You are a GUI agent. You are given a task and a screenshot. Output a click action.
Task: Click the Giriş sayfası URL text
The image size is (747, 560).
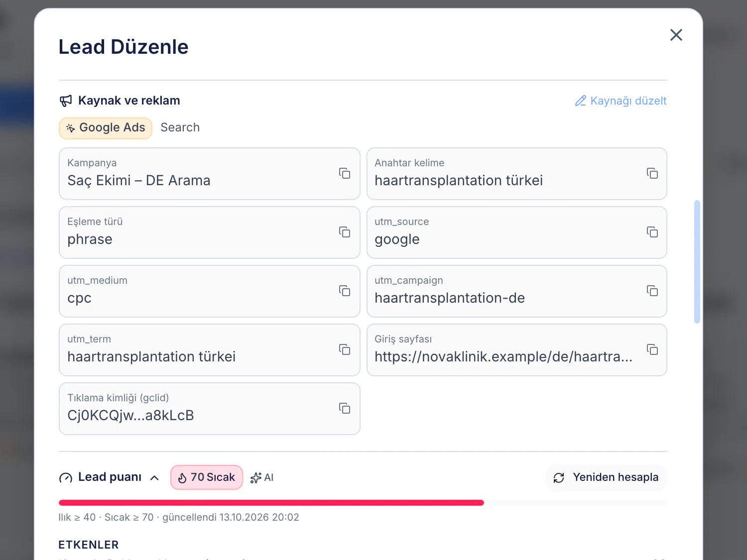[x=503, y=356]
